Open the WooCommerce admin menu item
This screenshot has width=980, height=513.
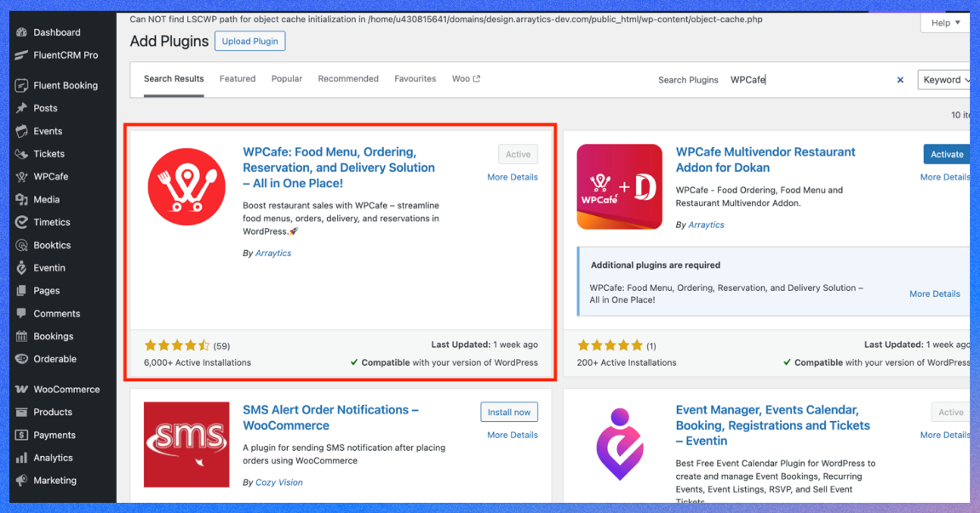(x=67, y=390)
